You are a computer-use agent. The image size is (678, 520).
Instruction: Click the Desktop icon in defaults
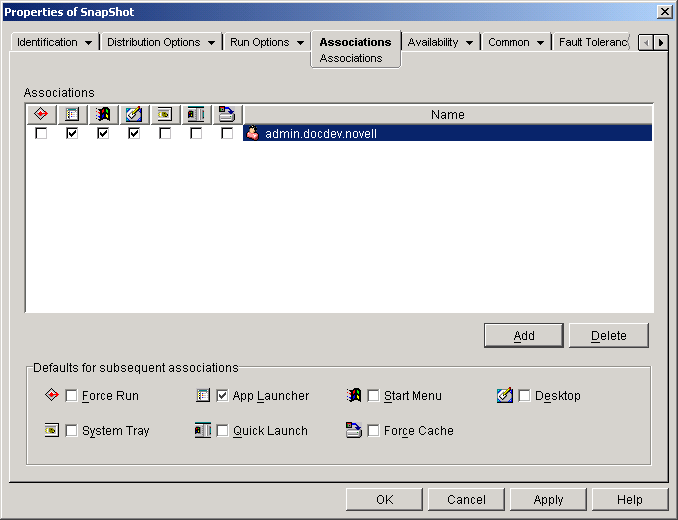pos(505,395)
